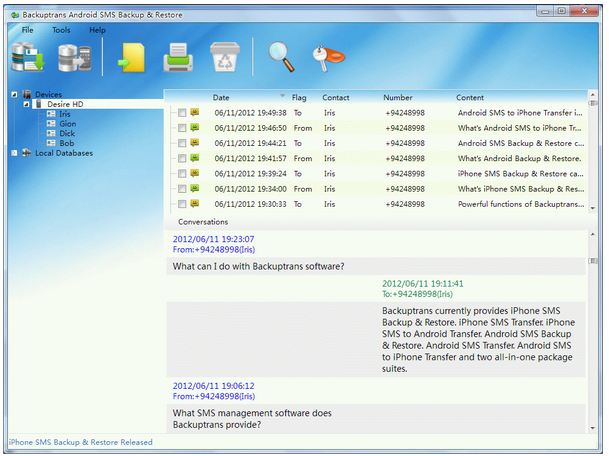609x456 pixels.
Task: Click the green Print toolbar icon
Action: click(178, 58)
